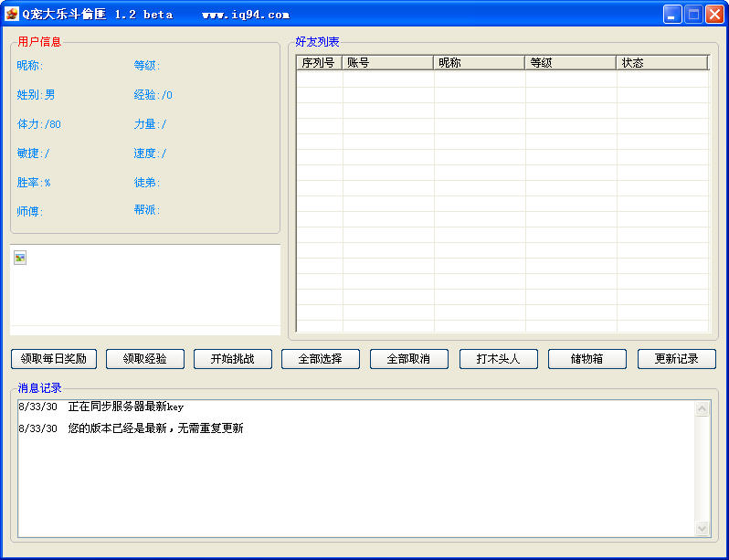The height and width of the screenshot is (560, 729).
Task: Click the 等级: label in user info
Action: (x=147, y=66)
